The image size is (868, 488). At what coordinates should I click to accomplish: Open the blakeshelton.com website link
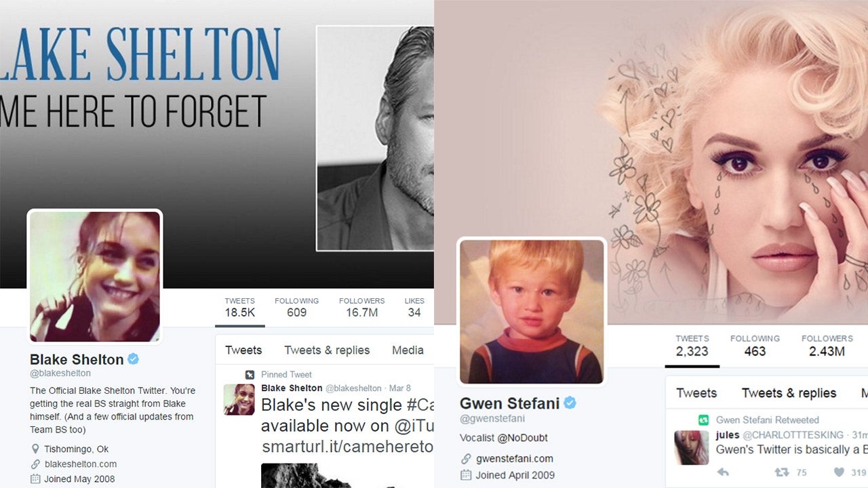[81, 464]
